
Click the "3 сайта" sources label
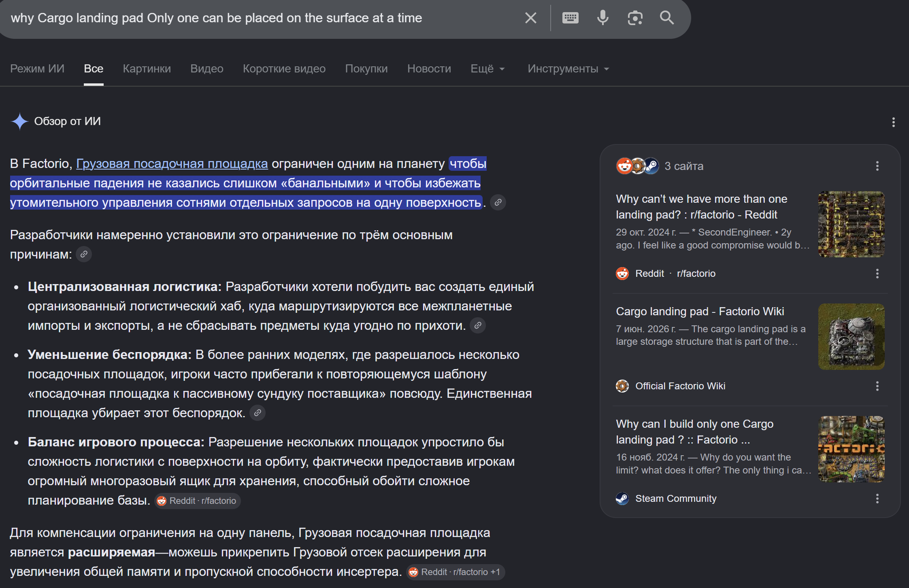(684, 166)
